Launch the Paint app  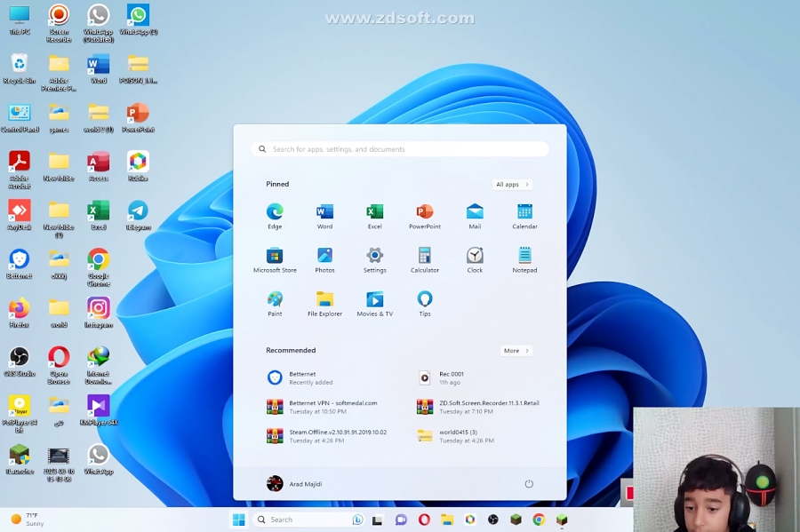point(275,304)
